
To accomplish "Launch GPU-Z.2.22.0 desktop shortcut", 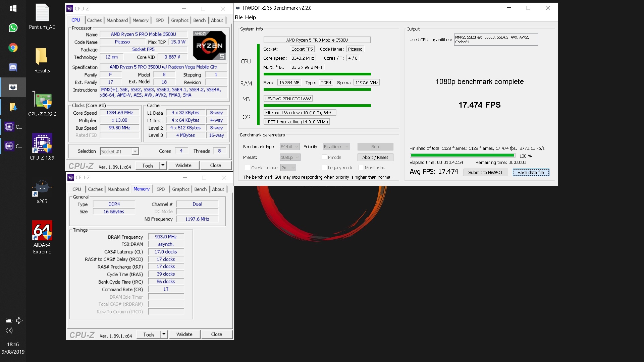I will point(42,104).
